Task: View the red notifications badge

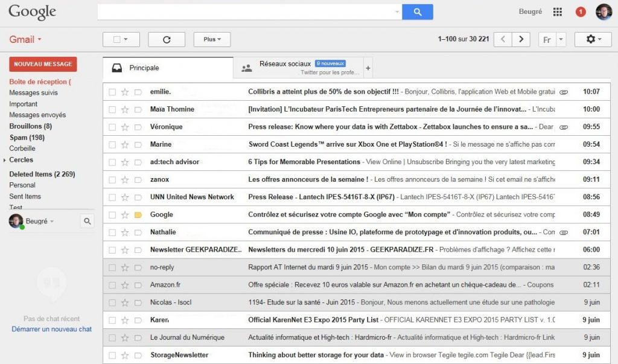Action: pyautogui.click(x=580, y=12)
